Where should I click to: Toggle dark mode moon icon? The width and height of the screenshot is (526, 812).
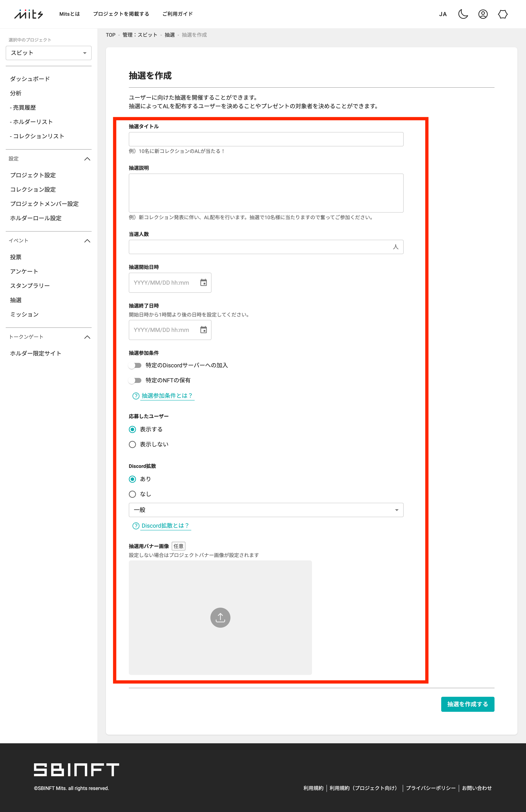[x=463, y=14]
